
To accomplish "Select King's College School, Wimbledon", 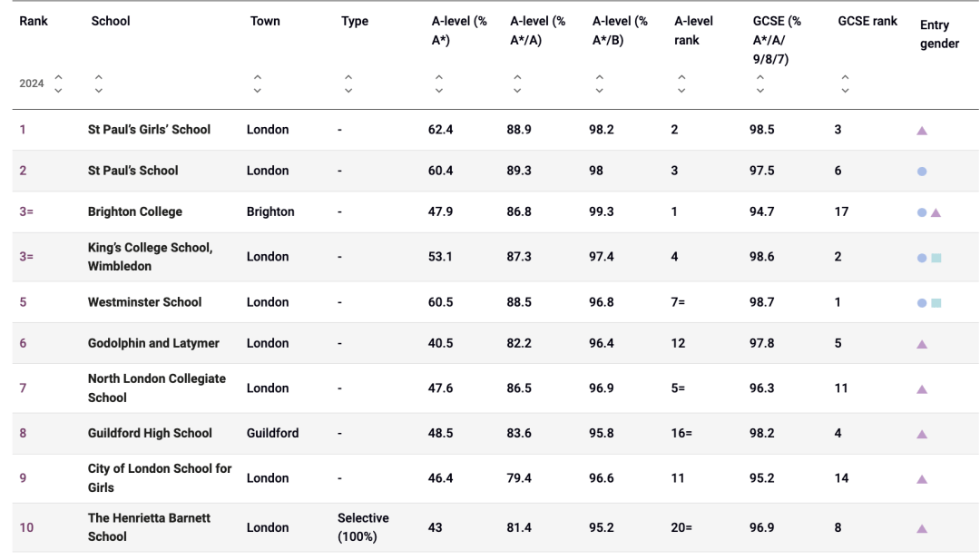I will pyautogui.click(x=150, y=257).
